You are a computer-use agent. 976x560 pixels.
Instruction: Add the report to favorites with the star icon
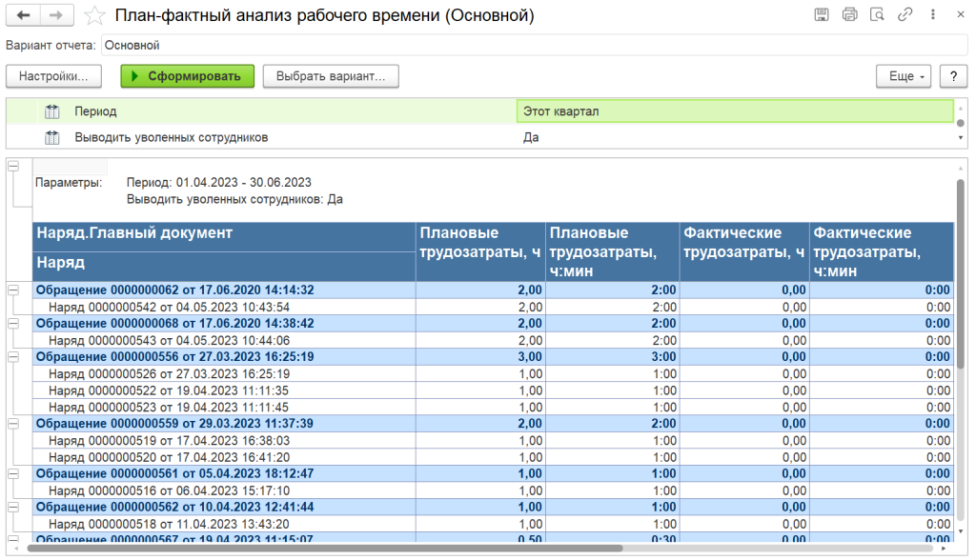[94, 15]
